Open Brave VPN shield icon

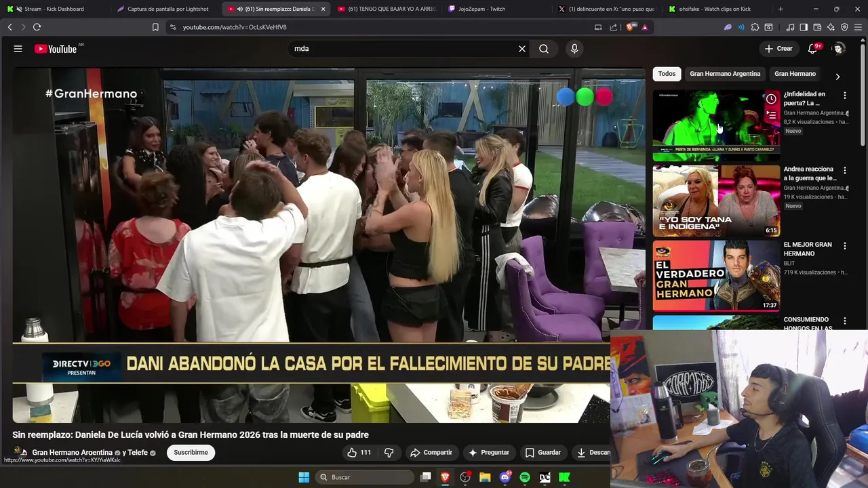(844, 27)
